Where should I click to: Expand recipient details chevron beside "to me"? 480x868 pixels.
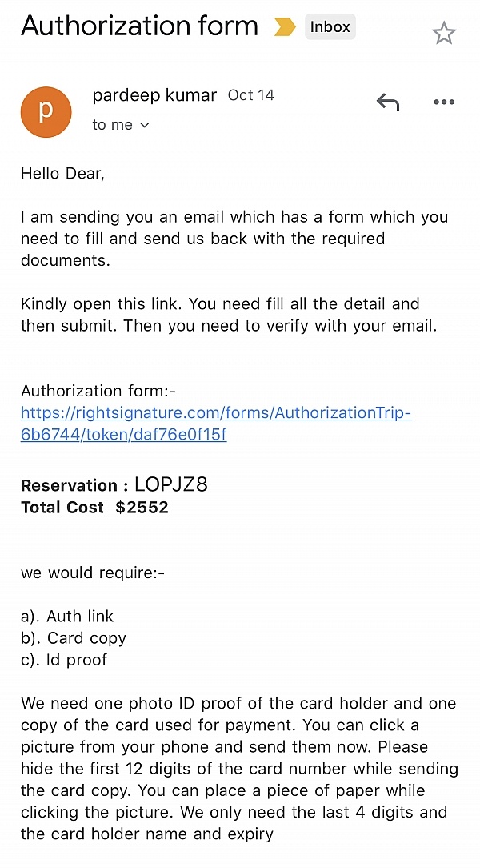click(x=145, y=125)
